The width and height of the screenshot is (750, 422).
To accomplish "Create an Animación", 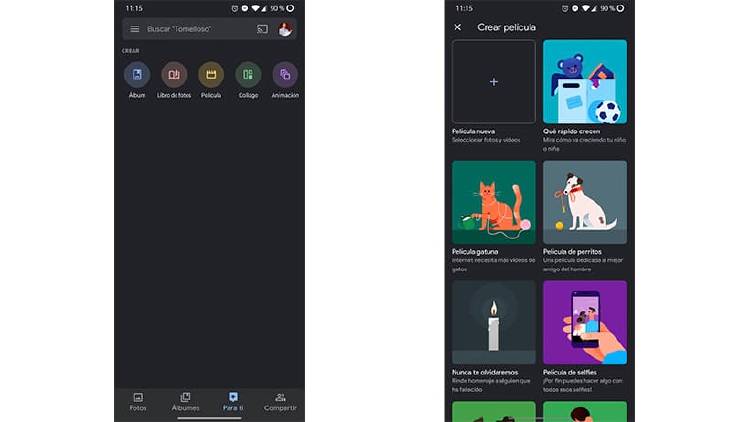I will coord(285,75).
